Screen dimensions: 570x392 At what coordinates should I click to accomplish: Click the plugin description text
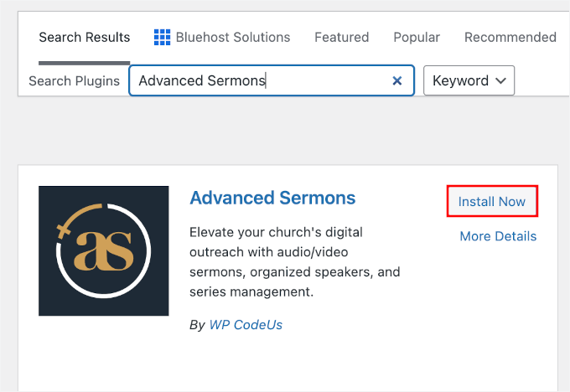(295, 262)
